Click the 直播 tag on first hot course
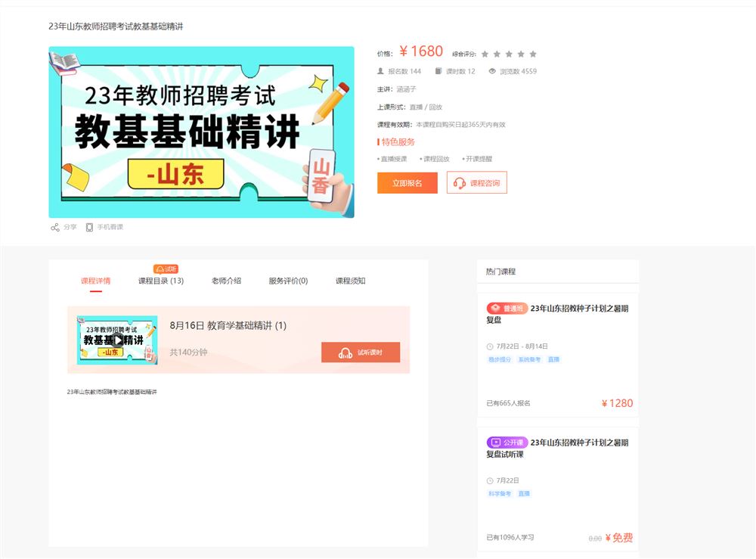This screenshot has height=559, width=756. pyautogui.click(x=553, y=359)
